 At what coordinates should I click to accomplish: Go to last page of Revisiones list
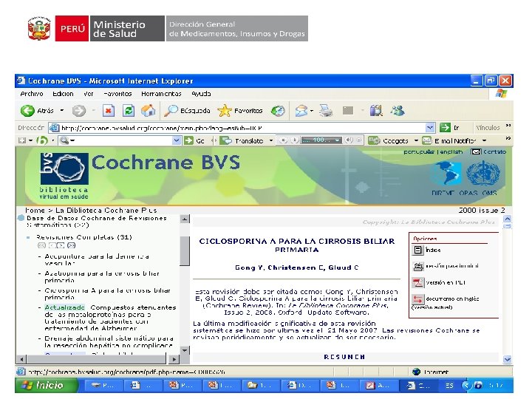71,245
